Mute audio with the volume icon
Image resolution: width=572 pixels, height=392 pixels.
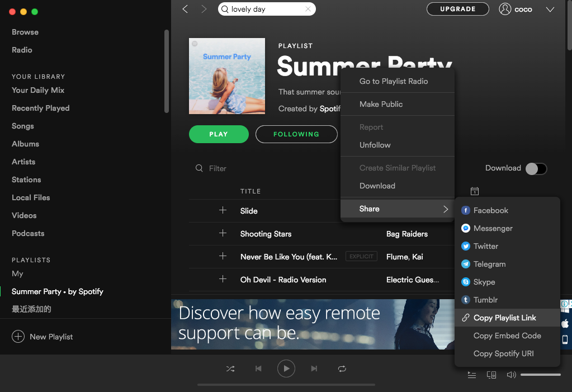(x=510, y=375)
